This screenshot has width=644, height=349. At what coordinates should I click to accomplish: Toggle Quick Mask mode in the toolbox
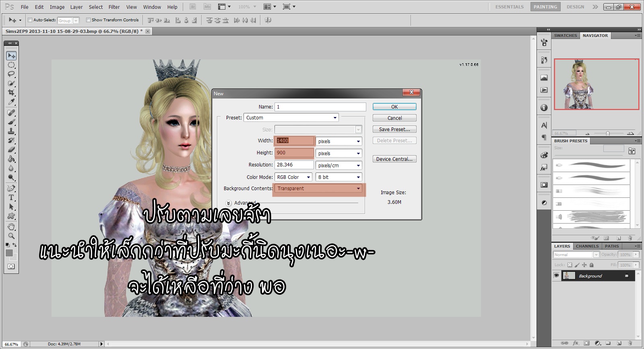[x=11, y=266]
